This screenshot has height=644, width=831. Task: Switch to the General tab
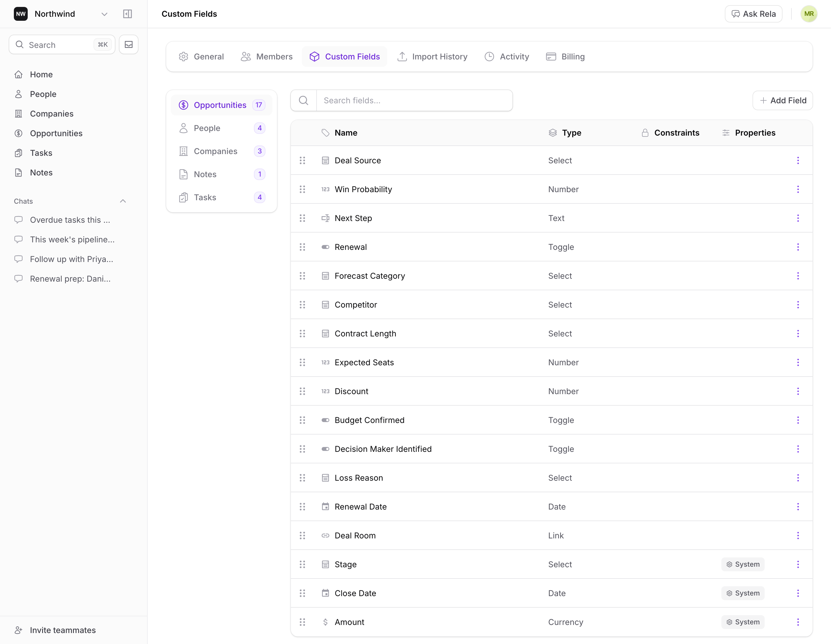[202, 57]
